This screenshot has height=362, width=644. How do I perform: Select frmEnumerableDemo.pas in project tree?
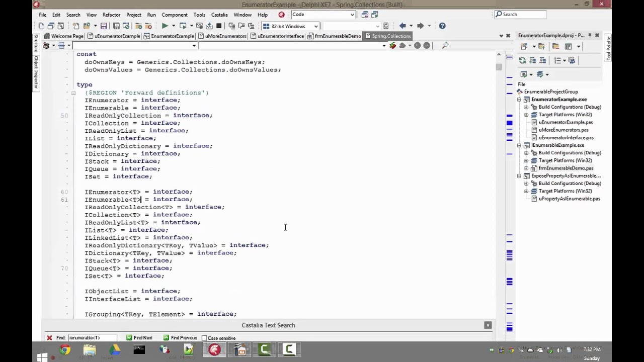click(x=566, y=168)
